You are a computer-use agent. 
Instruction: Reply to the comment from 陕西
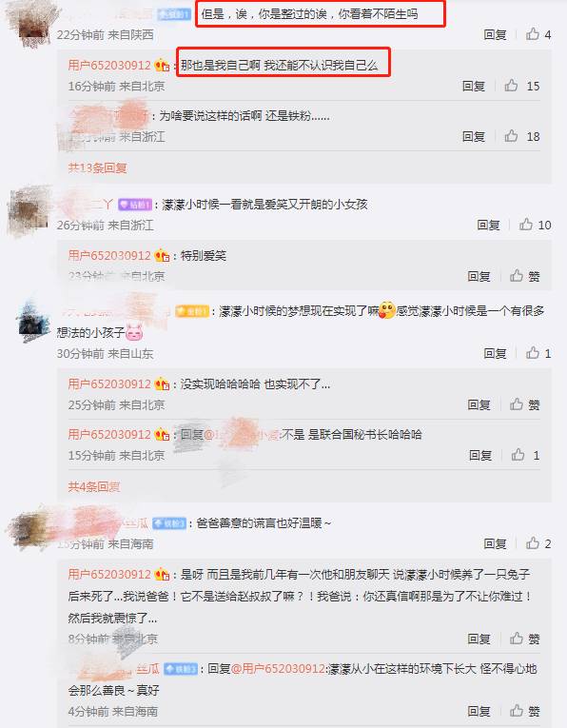(495, 34)
